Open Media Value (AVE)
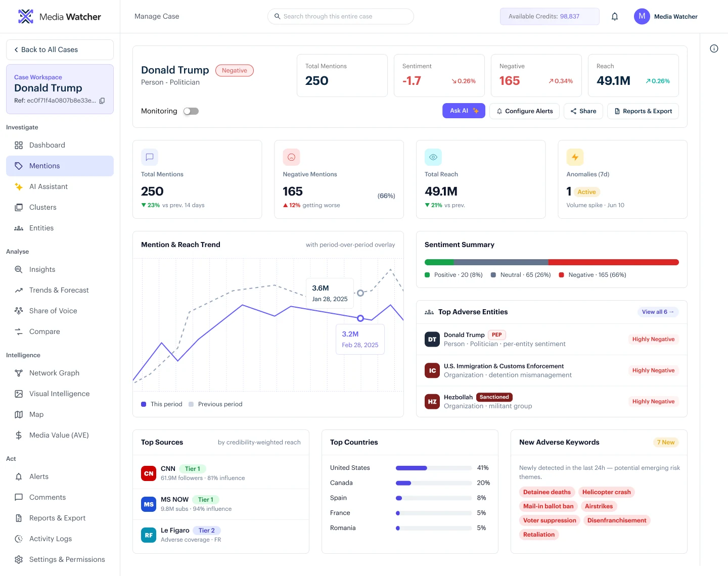 coord(60,435)
